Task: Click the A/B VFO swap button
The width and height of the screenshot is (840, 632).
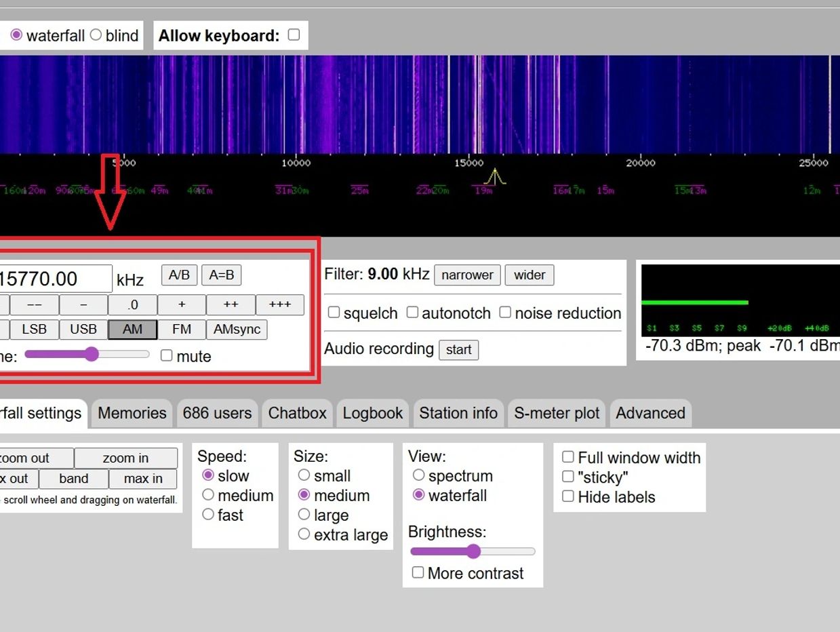Action: pos(179,275)
